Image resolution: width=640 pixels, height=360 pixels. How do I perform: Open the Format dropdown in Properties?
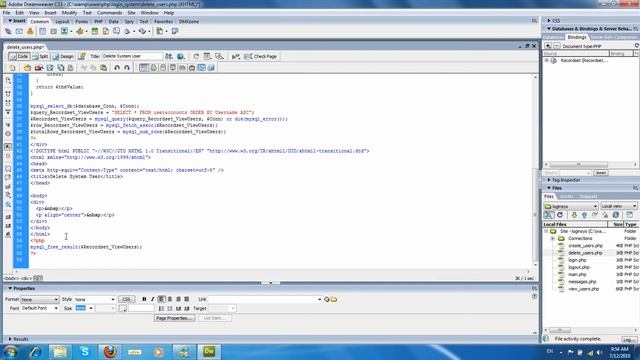40,299
